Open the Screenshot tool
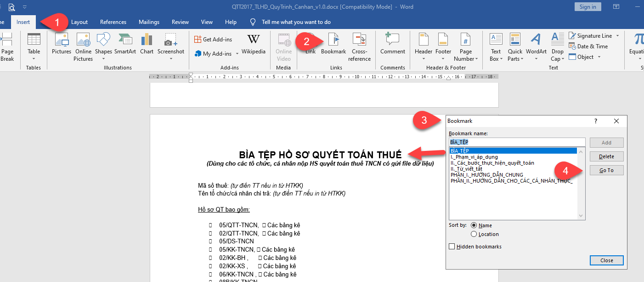Image resolution: width=644 pixels, height=282 pixels. pos(171,46)
